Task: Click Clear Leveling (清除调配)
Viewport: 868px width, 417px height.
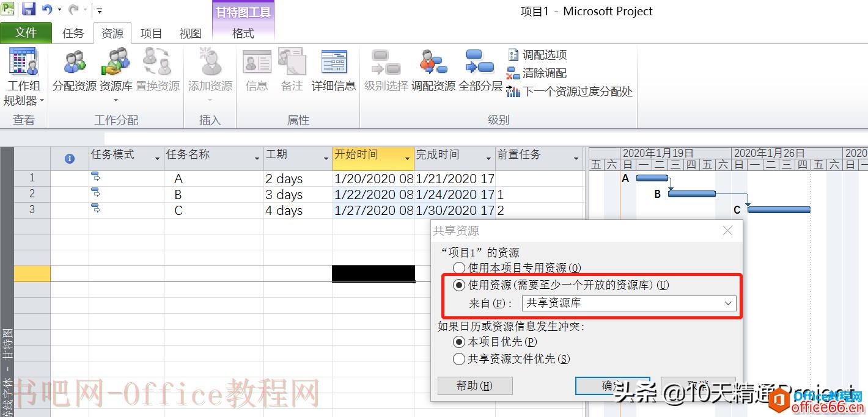Action: coord(537,73)
